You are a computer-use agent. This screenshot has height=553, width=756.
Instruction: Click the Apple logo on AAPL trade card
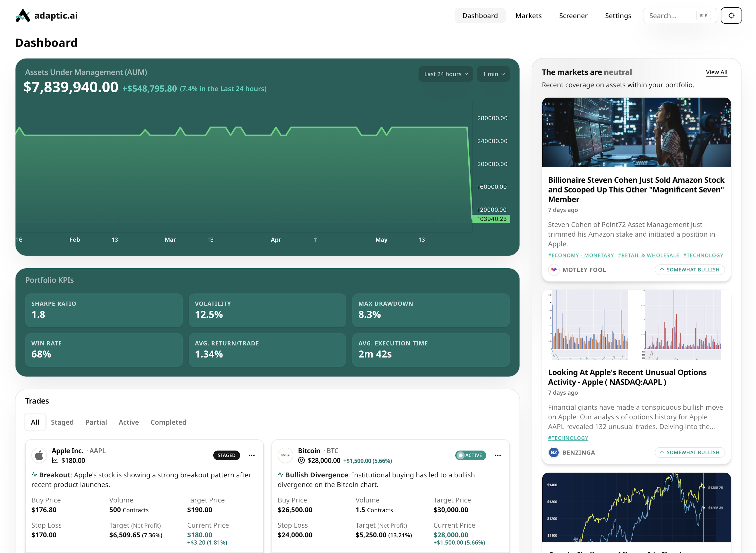39,455
